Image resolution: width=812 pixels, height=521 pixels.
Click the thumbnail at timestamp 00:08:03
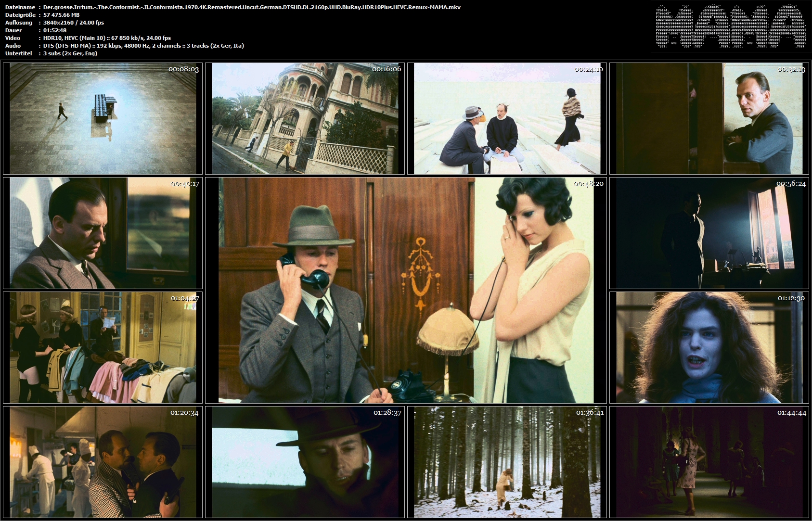tap(103, 118)
